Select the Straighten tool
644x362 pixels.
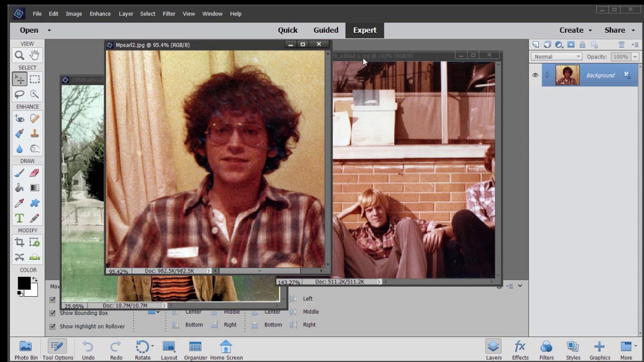35,257
